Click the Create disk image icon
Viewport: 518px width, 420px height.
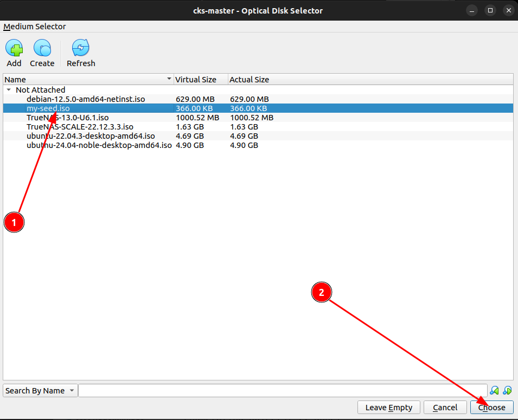(42, 49)
